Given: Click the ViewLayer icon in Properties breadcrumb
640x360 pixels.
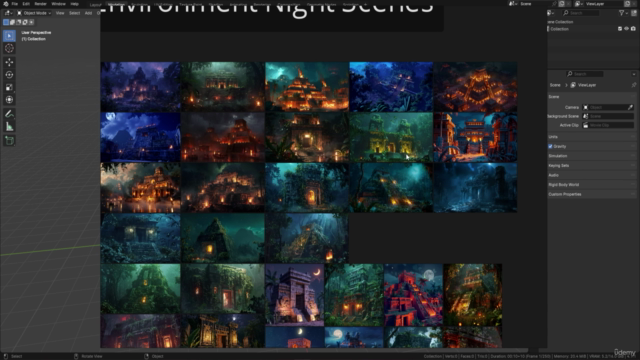Looking at the screenshot, I should [x=573, y=85].
